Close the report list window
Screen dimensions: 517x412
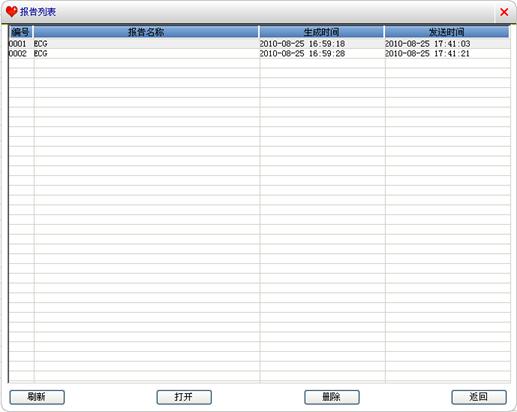click(x=504, y=12)
